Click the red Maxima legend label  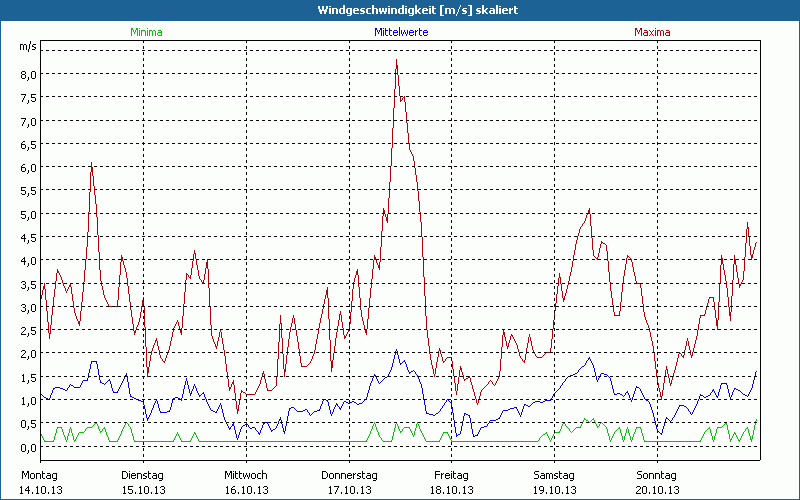click(x=654, y=32)
